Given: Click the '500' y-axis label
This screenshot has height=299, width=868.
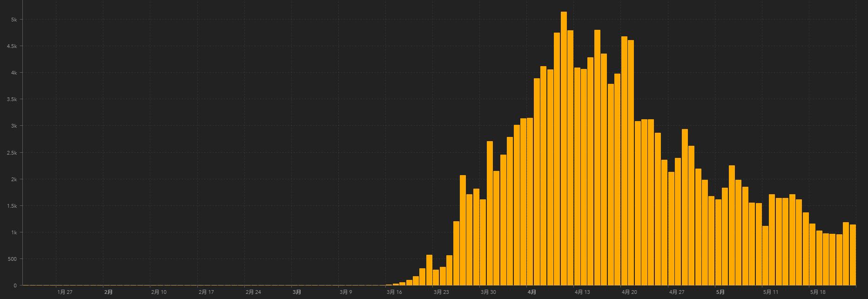Looking at the screenshot, I should pos(13,259).
